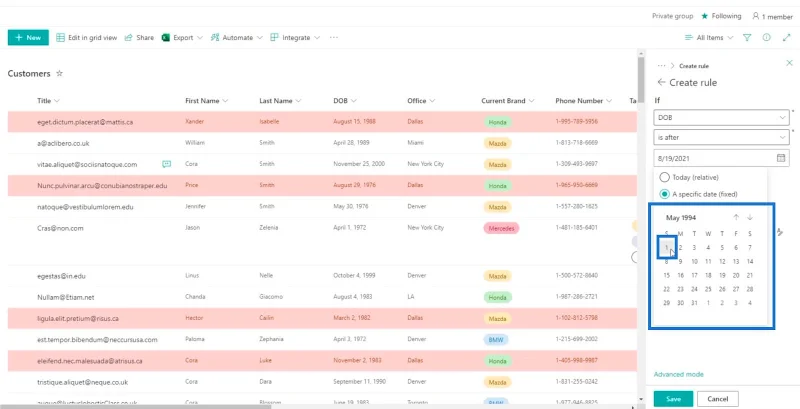Click the calendar icon in date field
This screenshot has height=409, width=800.
click(x=781, y=158)
